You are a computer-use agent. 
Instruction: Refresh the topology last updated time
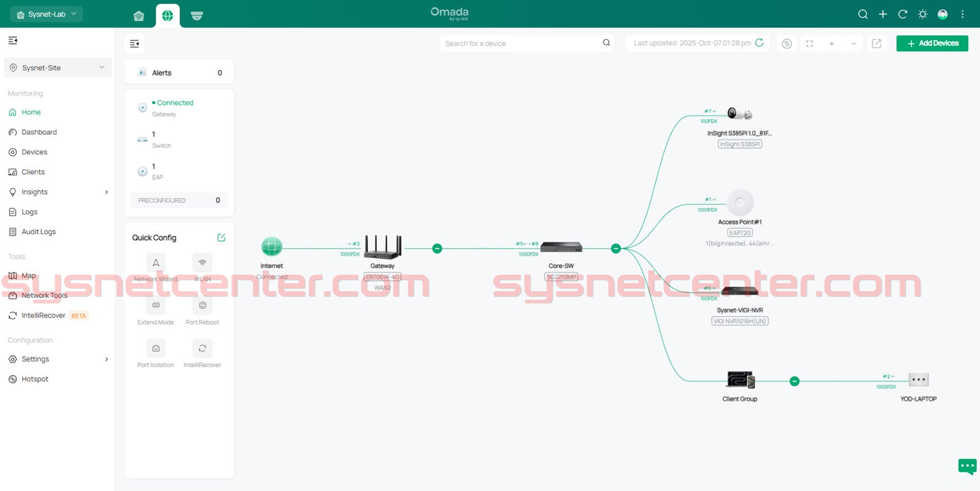click(x=759, y=43)
